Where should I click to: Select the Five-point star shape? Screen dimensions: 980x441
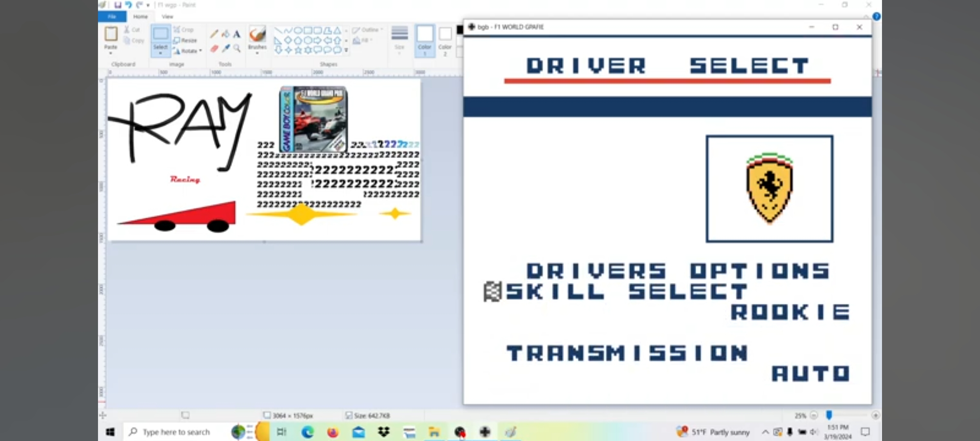coord(298,50)
